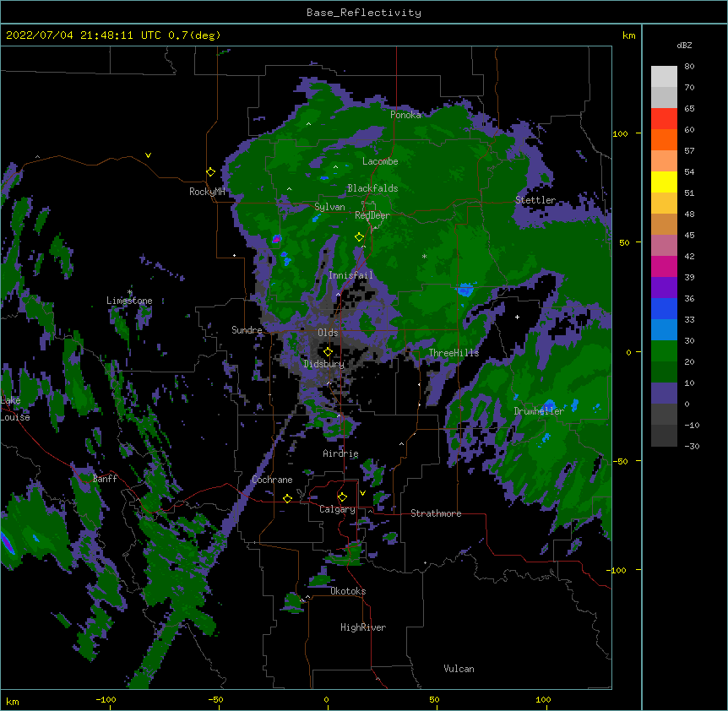Screen dimensions: 728x711
Task: Click the RockyMH label
Action: pyautogui.click(x=207, y=192)
